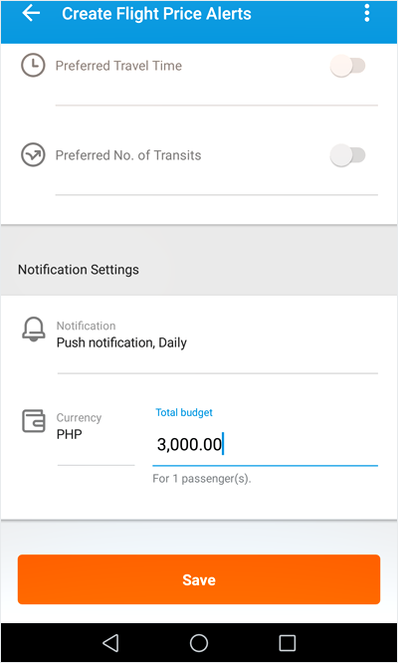Open the PHP currency selector
The height and width of the screenshot is (663, 398).
(96, 426)
